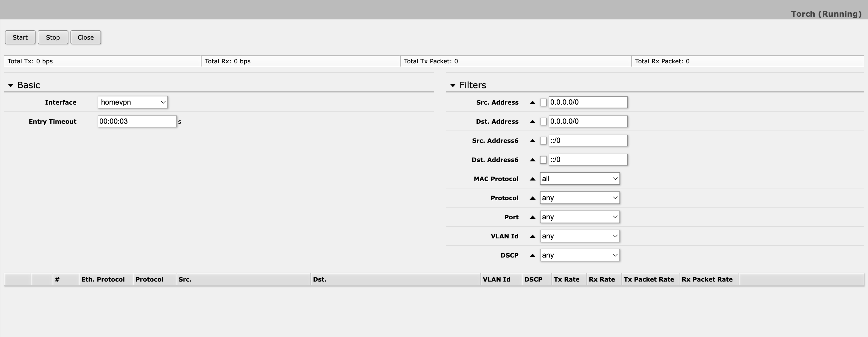Image resolution: width=868 pixels, height=337 pixels.
Task: Collapse the Dst. Address filter arrow
Action: point(532,122)
